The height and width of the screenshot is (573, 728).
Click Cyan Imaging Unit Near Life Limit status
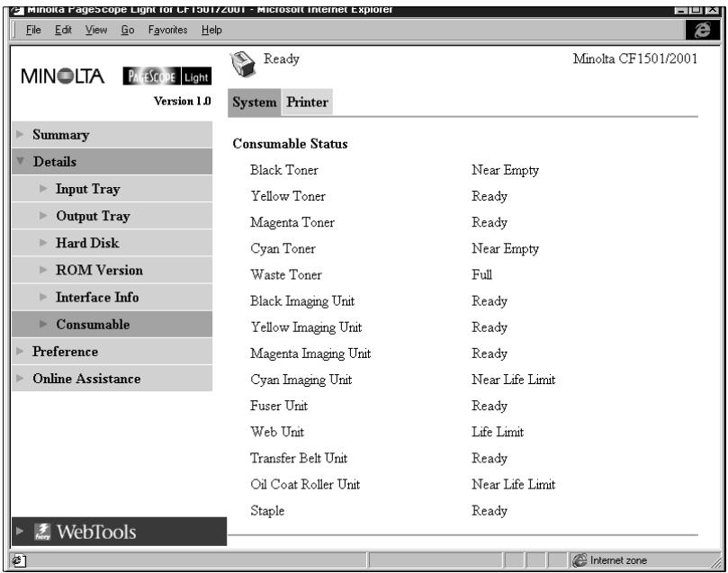click(514, 380)
